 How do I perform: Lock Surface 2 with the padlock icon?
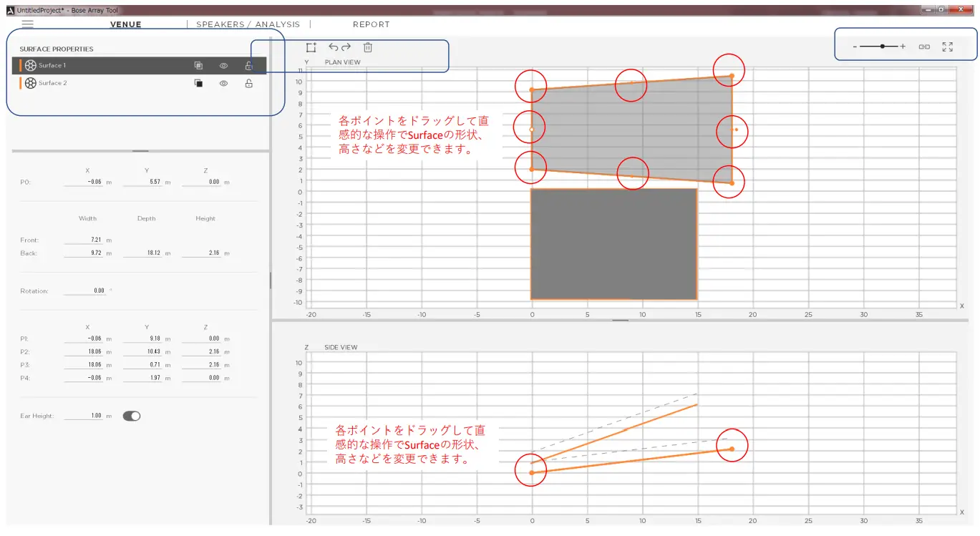[248, 83]
